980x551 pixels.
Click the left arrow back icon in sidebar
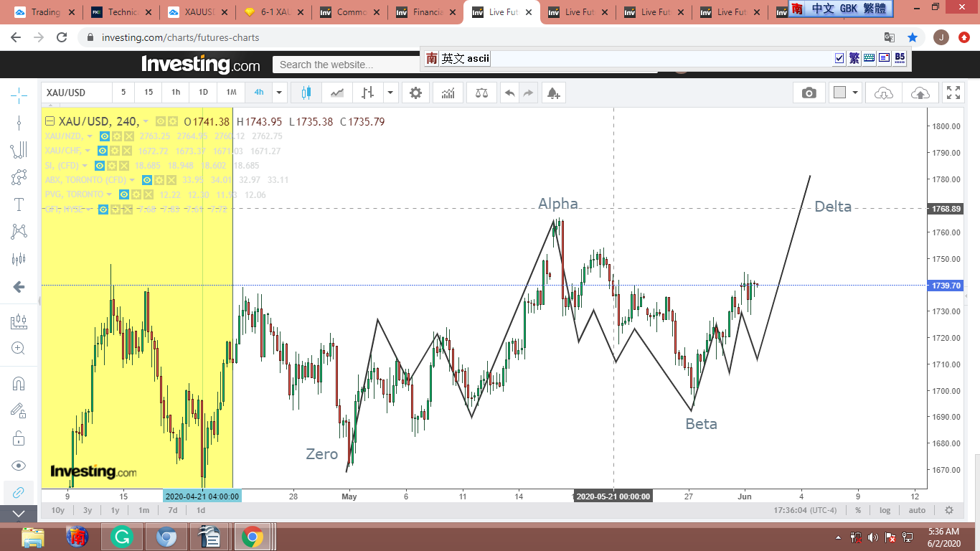(19, 287)
